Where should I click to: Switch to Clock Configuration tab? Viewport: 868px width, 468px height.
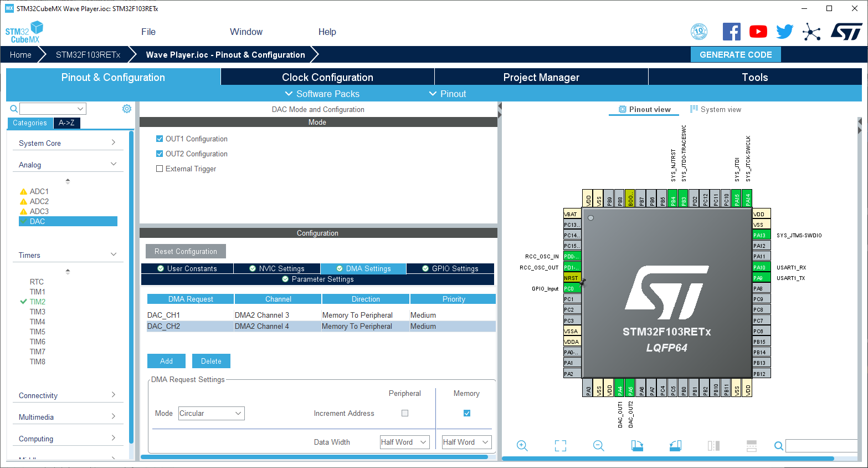click(x=327, y=77)
